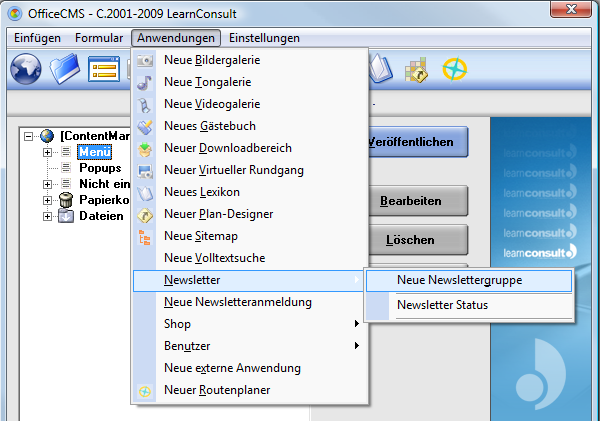The image size is (600, 421).
Task: Click the tree icon beside Neue Sitemap
Action: click(145, 237)
